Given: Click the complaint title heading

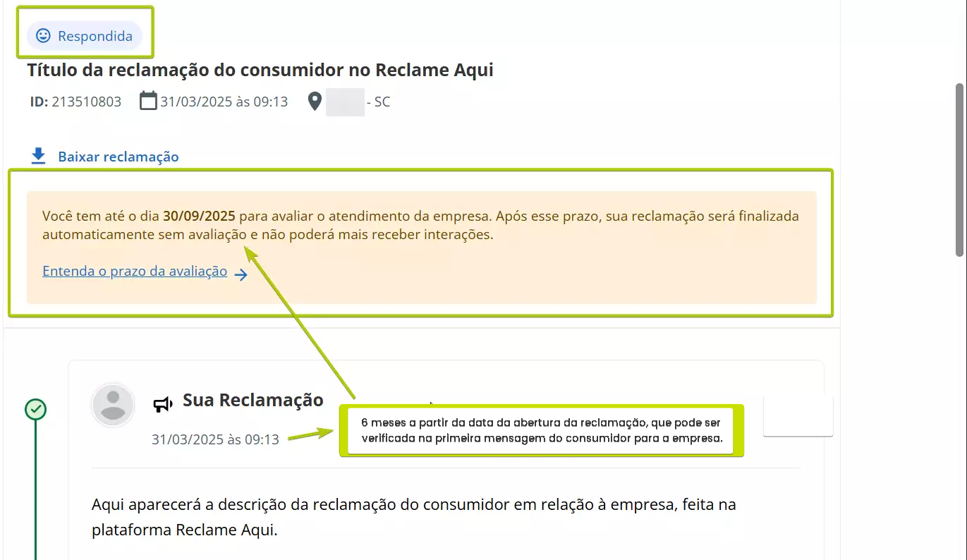Looking at the screenshot, I should [260, 70].
